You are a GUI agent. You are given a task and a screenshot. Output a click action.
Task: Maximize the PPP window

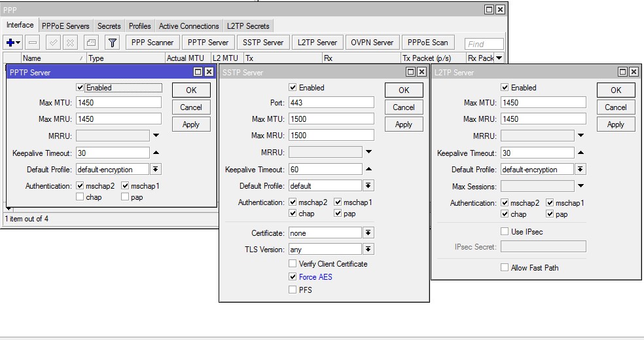click(x=489, y=9)
